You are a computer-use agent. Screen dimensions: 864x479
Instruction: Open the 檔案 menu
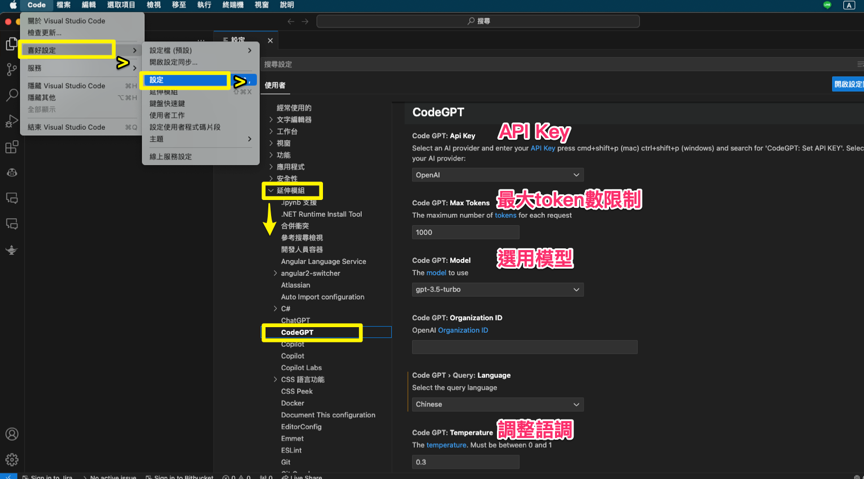[63, 5]
